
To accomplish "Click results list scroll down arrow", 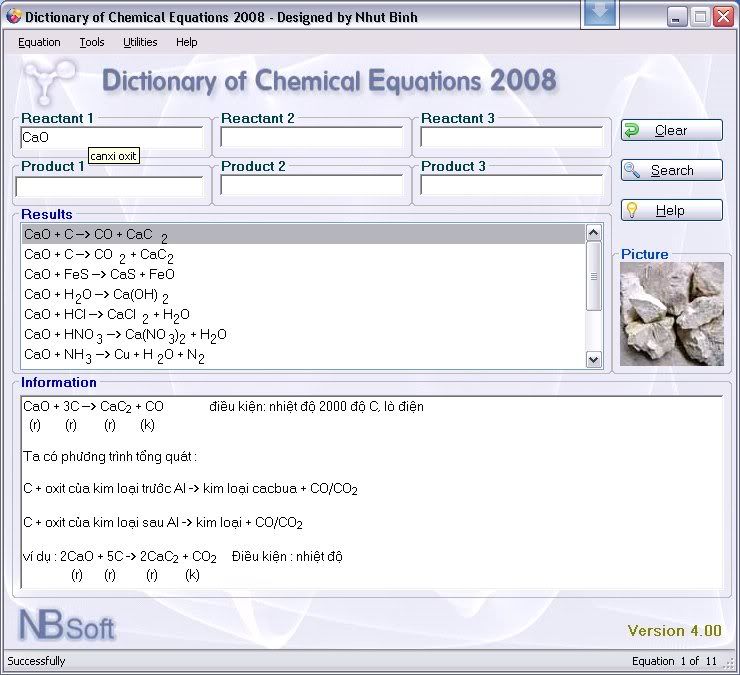I will click(593, 360).
